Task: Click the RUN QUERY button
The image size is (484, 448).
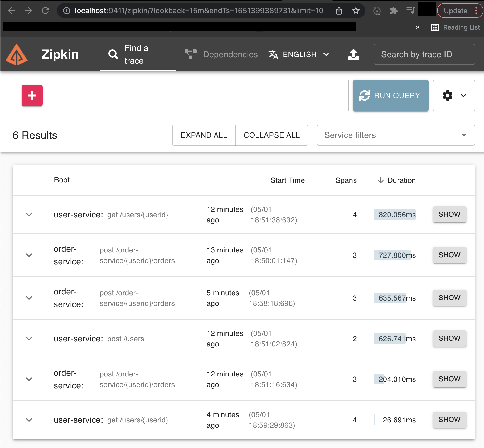Action: tap(391, 96)
